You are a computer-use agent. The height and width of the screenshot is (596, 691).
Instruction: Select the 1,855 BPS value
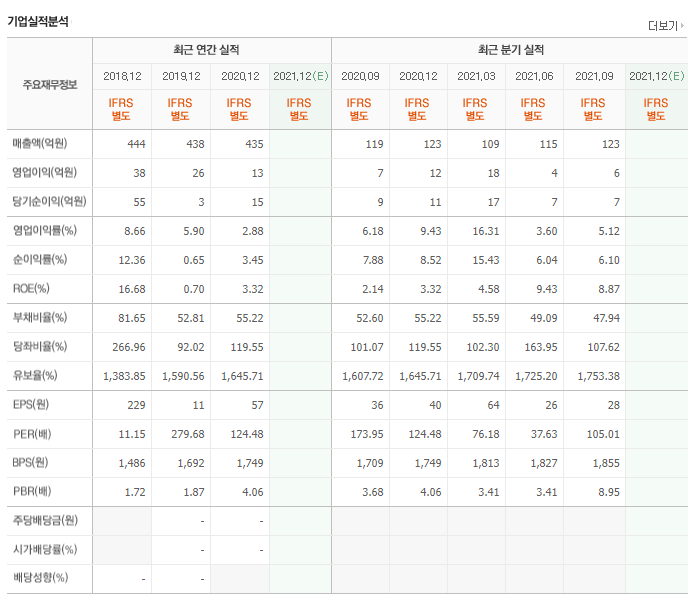[606, 463]
